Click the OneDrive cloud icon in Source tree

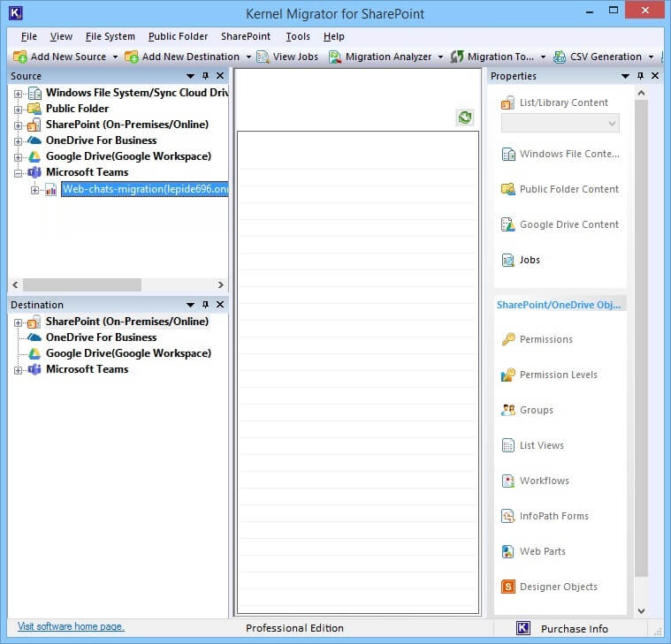coord(34,140)
